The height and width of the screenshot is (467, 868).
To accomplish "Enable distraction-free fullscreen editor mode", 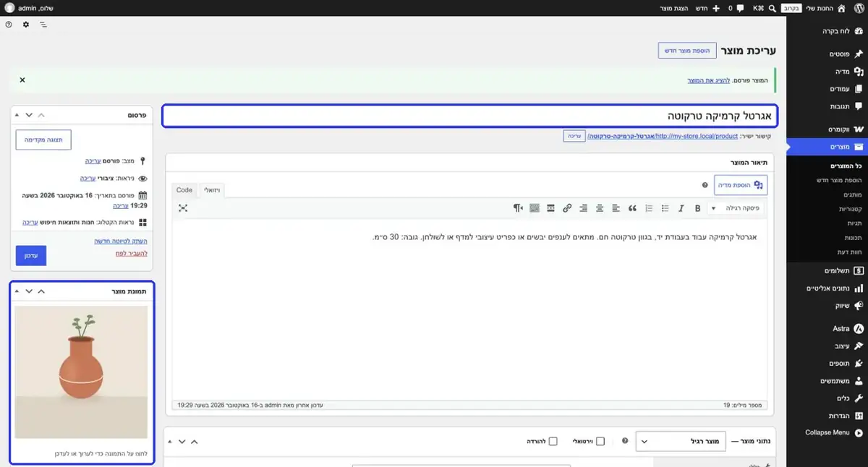I will click(x=183, y=208).
